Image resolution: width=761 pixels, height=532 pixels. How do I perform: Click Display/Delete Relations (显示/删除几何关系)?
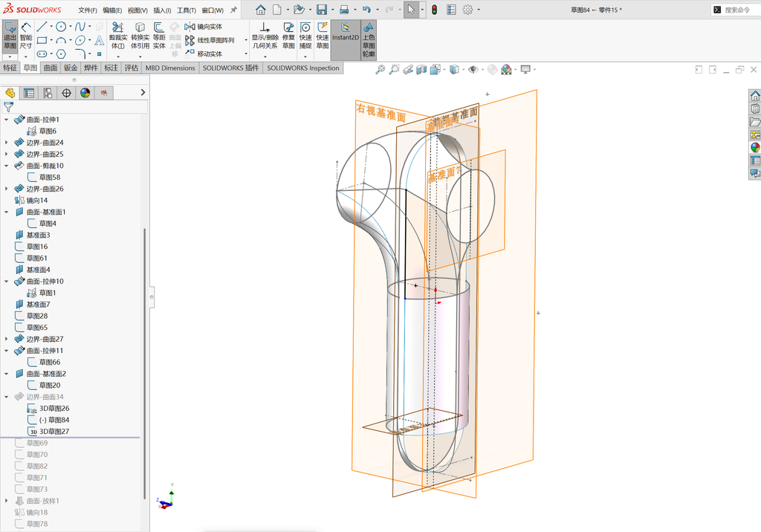point(265,36)
